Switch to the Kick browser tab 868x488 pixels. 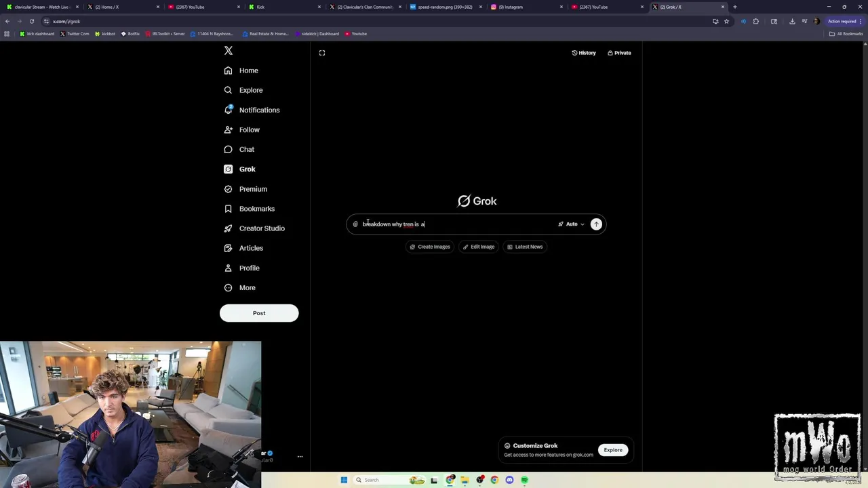click(284, 7)
